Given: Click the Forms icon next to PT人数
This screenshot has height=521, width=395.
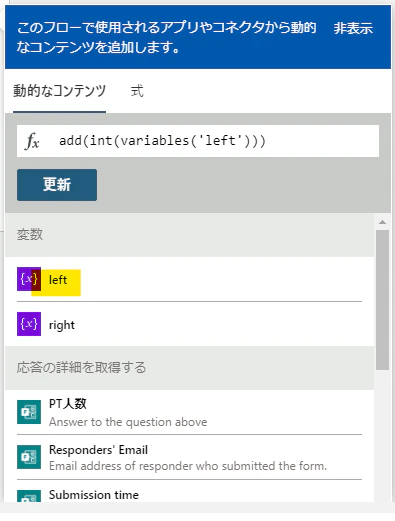Looking at the screenshot, I should [x=29, y=412].
